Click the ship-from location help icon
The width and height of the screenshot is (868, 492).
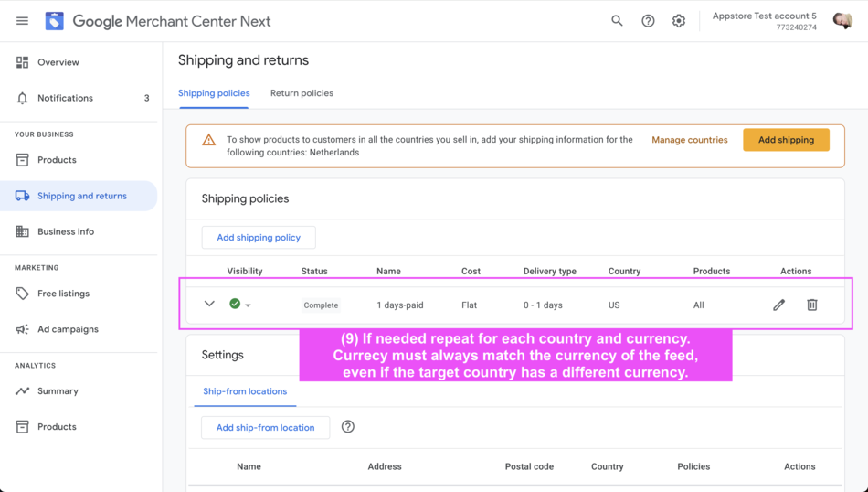[348, 427]
